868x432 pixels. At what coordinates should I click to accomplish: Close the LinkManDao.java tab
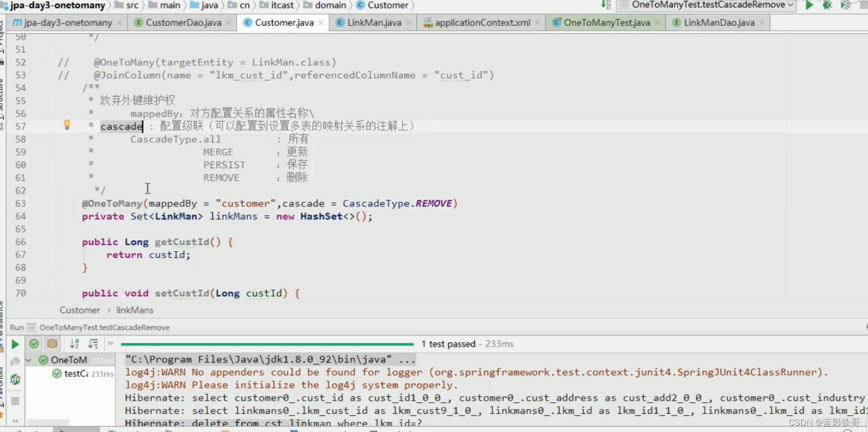(x=762, y=23)
